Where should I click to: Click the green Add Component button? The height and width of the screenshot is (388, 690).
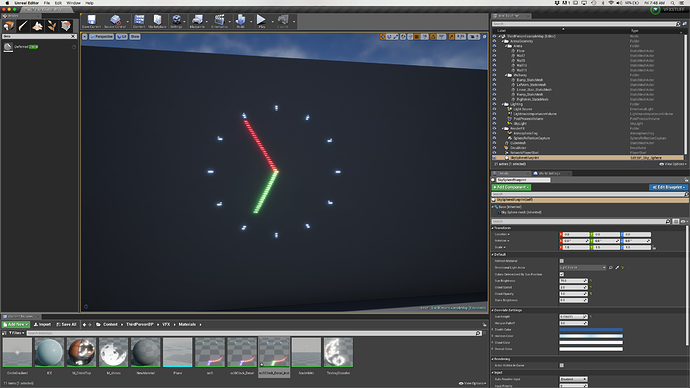pyautogui.click(x=511, y=187)
